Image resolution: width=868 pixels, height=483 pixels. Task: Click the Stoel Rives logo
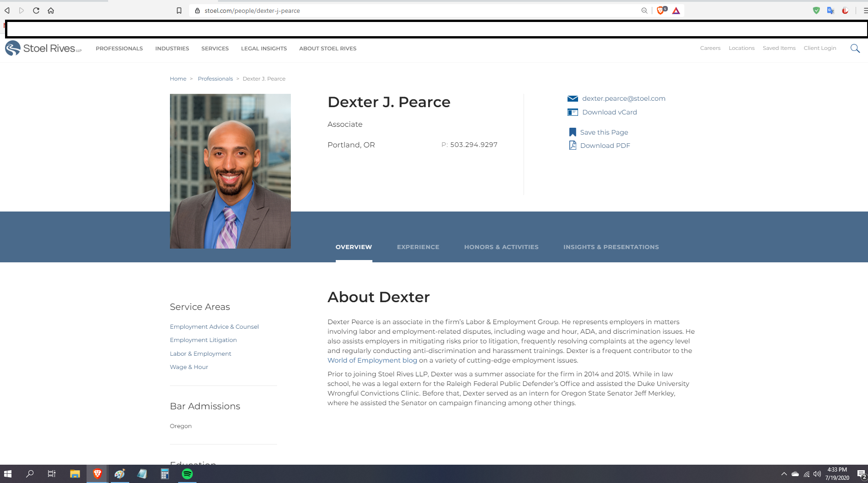point(44,48)
